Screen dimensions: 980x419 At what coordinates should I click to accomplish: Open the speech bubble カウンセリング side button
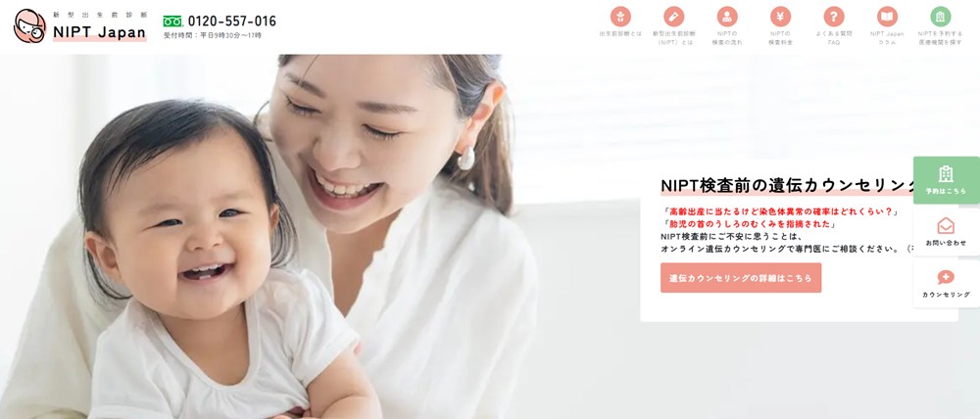947,284
